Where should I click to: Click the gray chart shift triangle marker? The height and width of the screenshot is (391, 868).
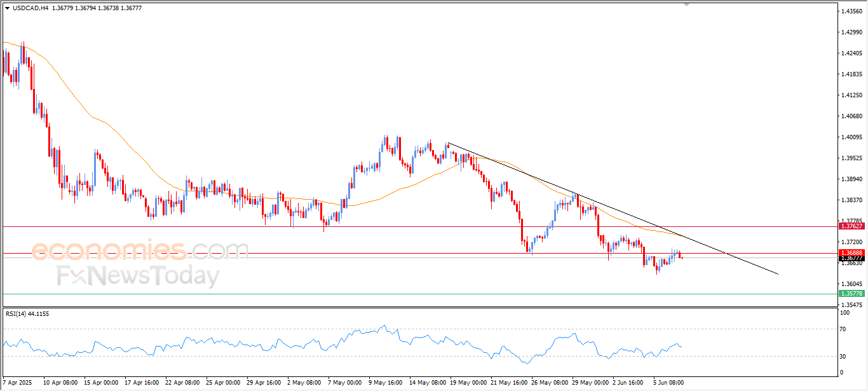tap(686, 4)
